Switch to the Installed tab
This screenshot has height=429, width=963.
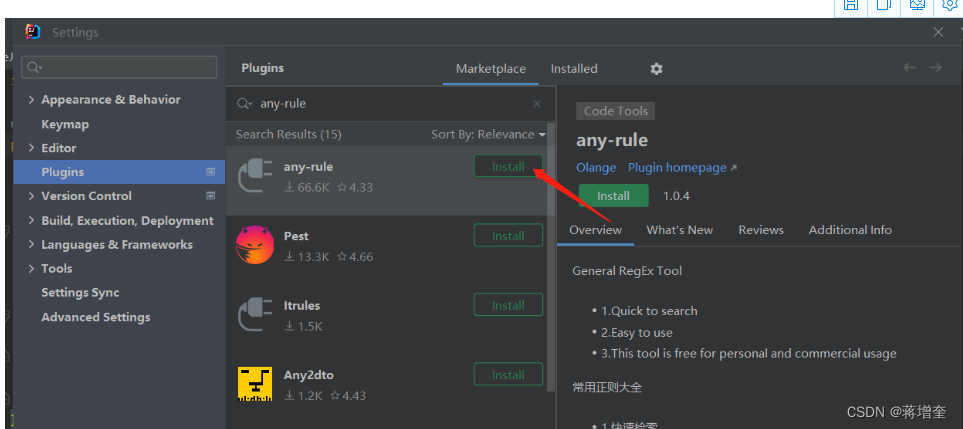point(574,69)
